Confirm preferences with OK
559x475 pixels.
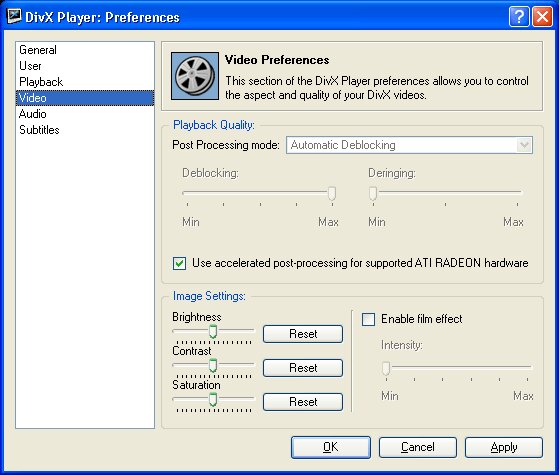point(330,447)
